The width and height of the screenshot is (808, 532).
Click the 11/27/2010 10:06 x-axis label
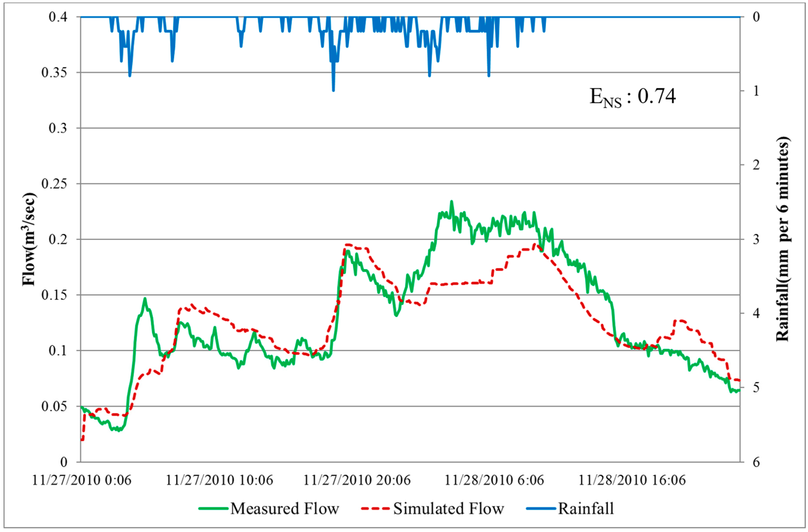point(219,480)
